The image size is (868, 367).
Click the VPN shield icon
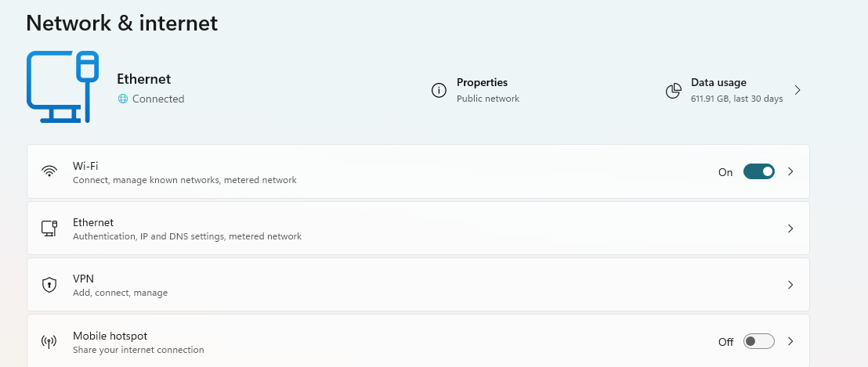coord(49,285)
